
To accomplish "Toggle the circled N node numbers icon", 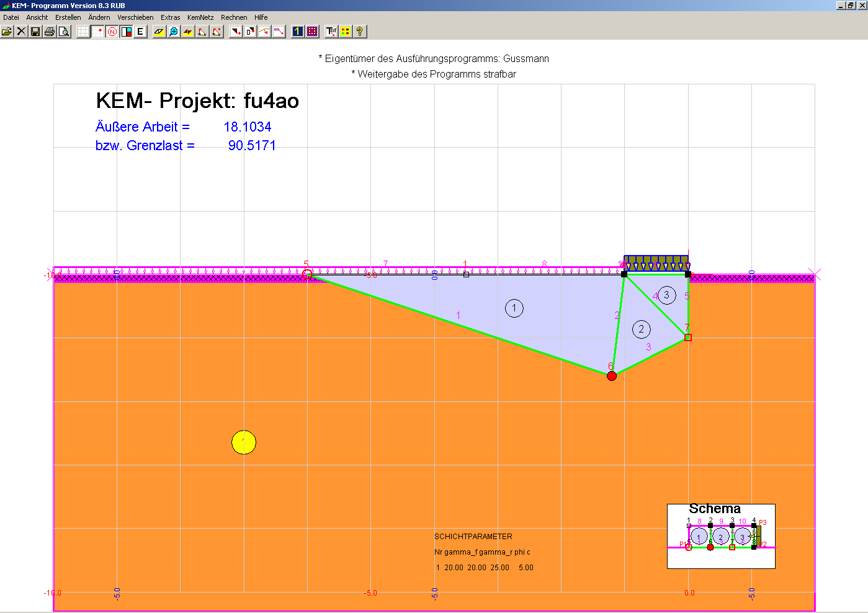I will [112, 31].
